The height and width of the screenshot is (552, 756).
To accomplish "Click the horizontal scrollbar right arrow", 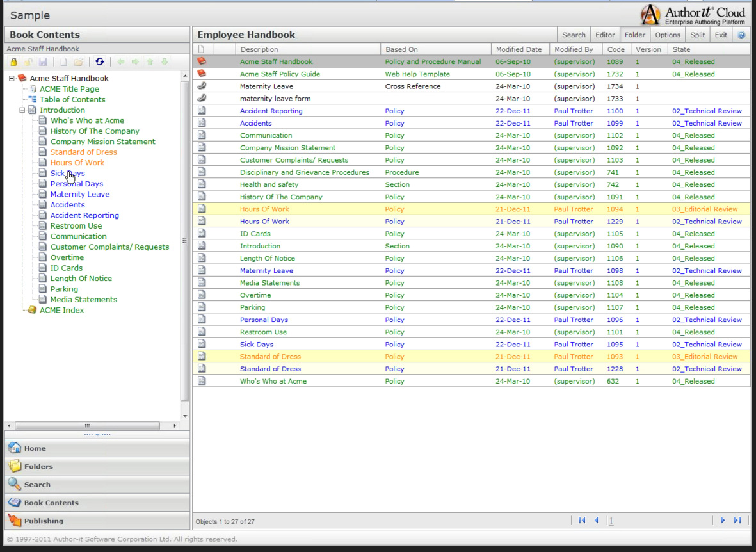I will pyautogui.click(x=175, y=426).
